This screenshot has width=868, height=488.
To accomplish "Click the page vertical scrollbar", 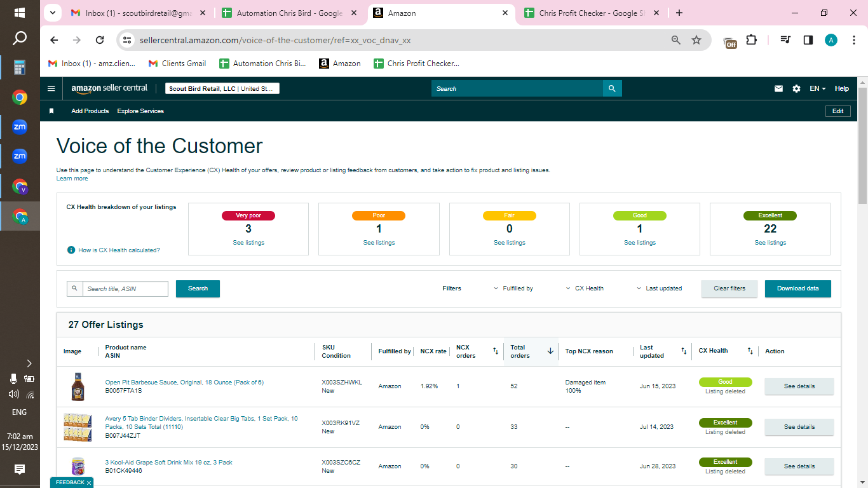I will click(862, 146).
